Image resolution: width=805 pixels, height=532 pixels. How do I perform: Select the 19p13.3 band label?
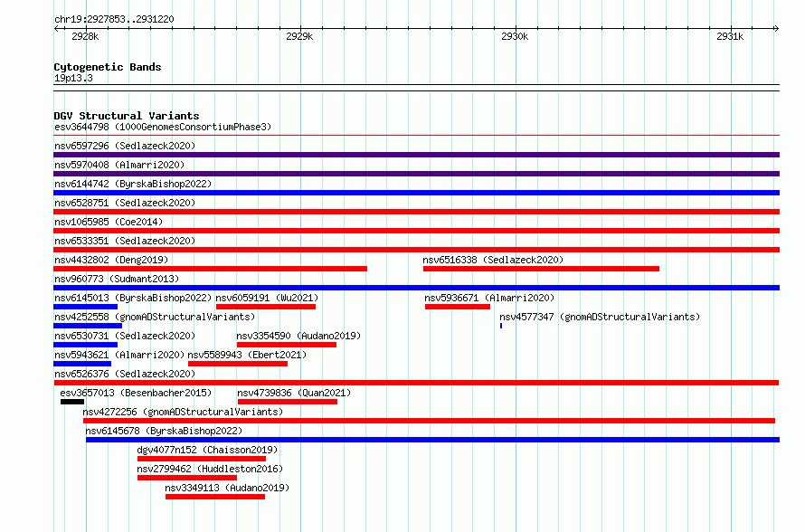[x=73, y=78]
